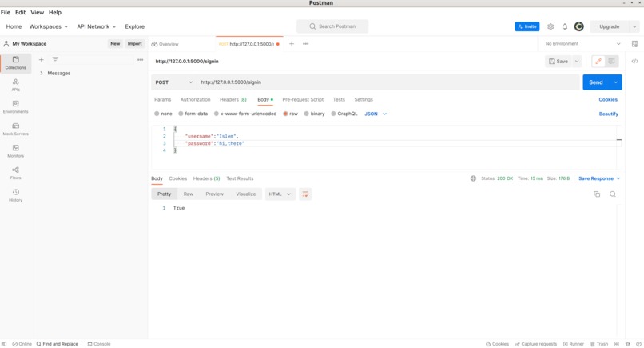Open the APIs sidebar panel

16,85
